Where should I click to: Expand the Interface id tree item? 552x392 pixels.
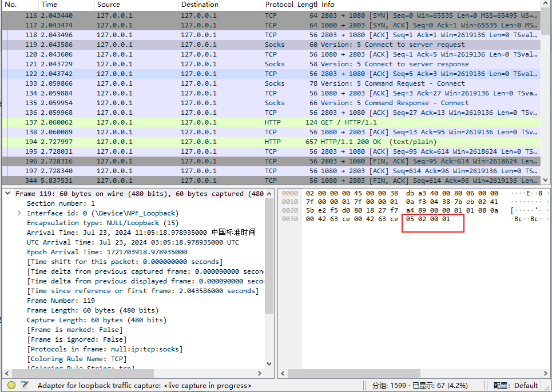[x=21, y=213]
